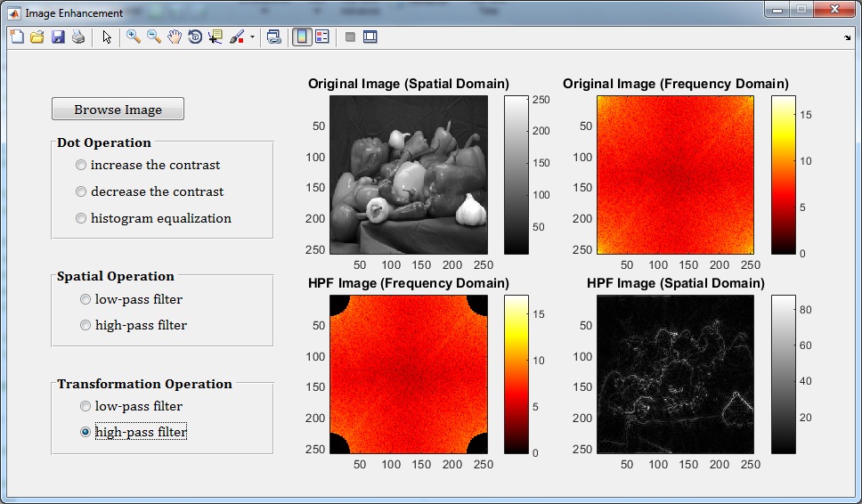Screen dimensions: 862x504
Task: Expand the toolbar docking arrow at far right
Action: tap(847, 37)
